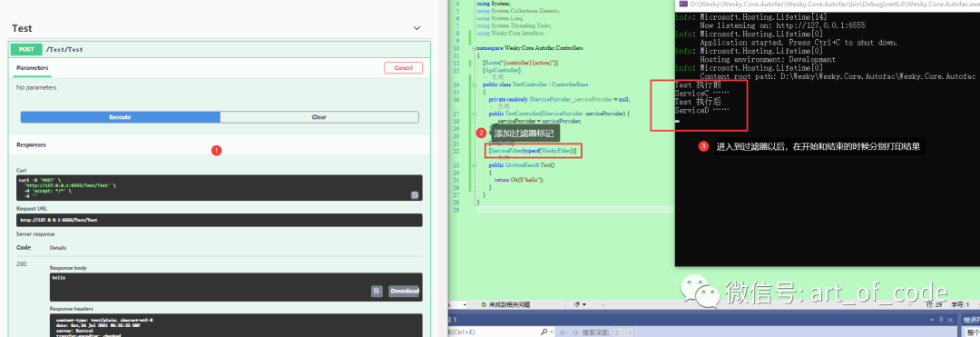Download the response body
Image resolution: width=980 pixels, height=337 pixels.
click(405, 291)
